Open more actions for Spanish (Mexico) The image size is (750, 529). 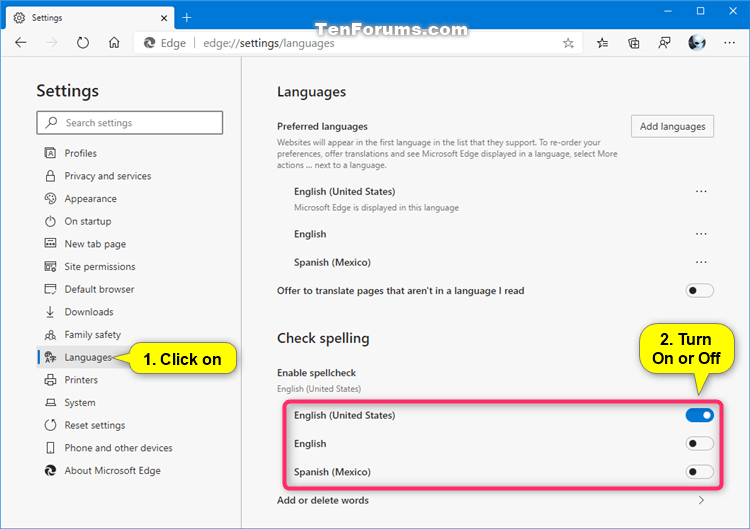[701, 262]
